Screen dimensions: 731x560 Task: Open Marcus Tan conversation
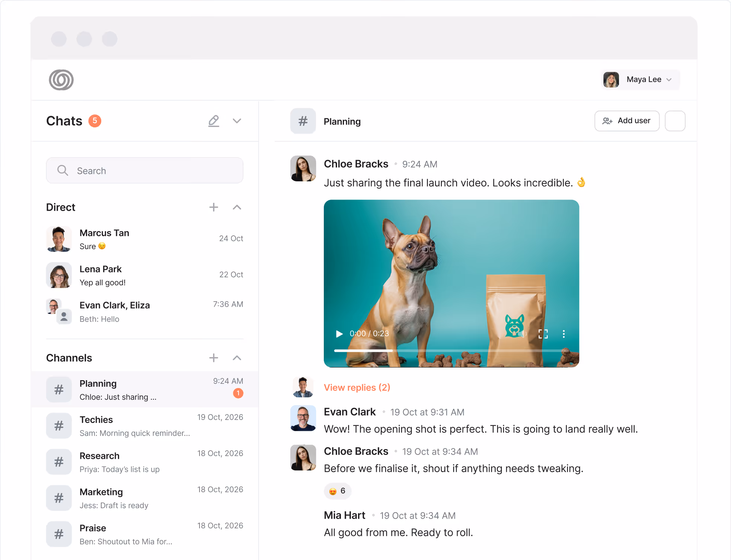pos(145,239)
